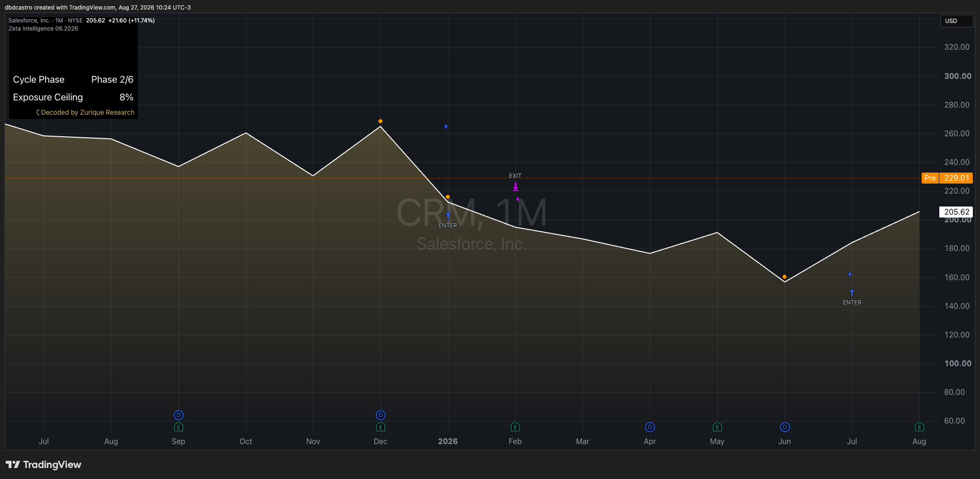This screenshot has height=479, width=980.
Task: Click the earnings E icon at Sep
Action: pos(178,427)
